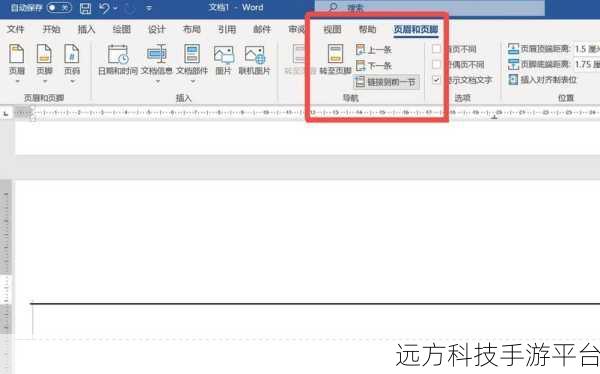Image resolution: width=600 pixels, height=374 pixels.
Task: Click 插入对齐制表位 alignment tab
Action: point(543,80)
